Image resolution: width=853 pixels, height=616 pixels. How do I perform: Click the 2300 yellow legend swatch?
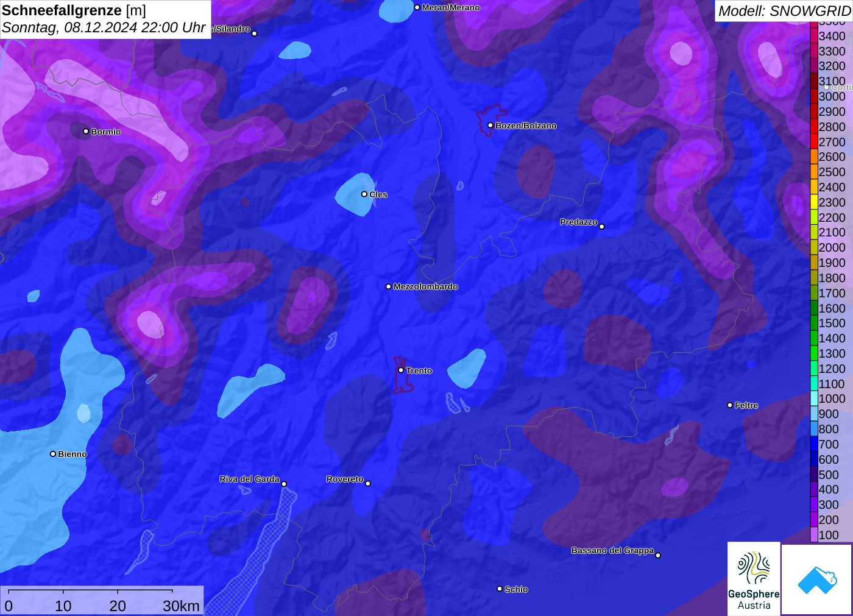click(x=813, y=202)
